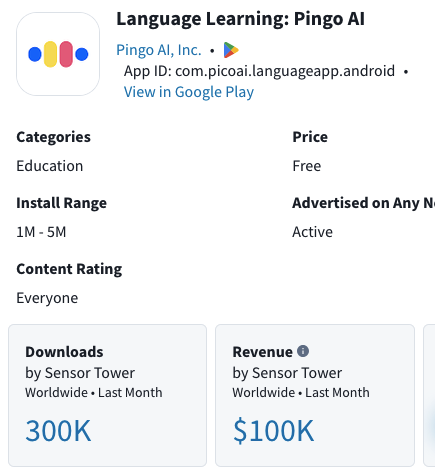Click the Advertised on Any Network heading
435x473 pixels.
click(363, 203)
